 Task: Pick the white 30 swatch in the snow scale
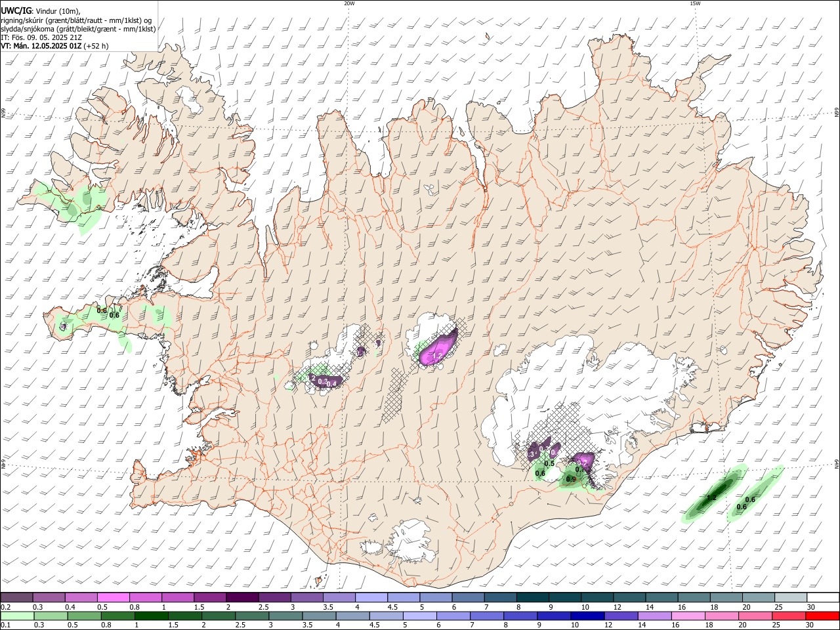pos(823,597)
